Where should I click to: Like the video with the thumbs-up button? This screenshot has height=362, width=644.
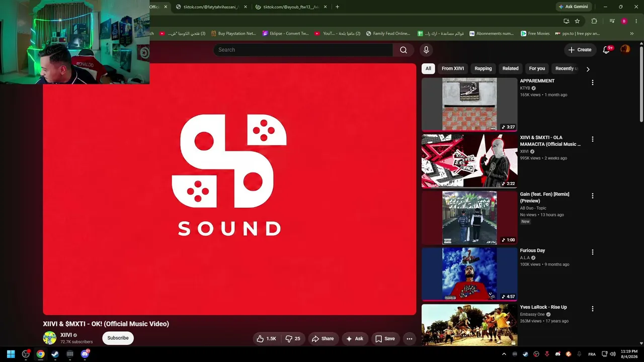(267, 339)
